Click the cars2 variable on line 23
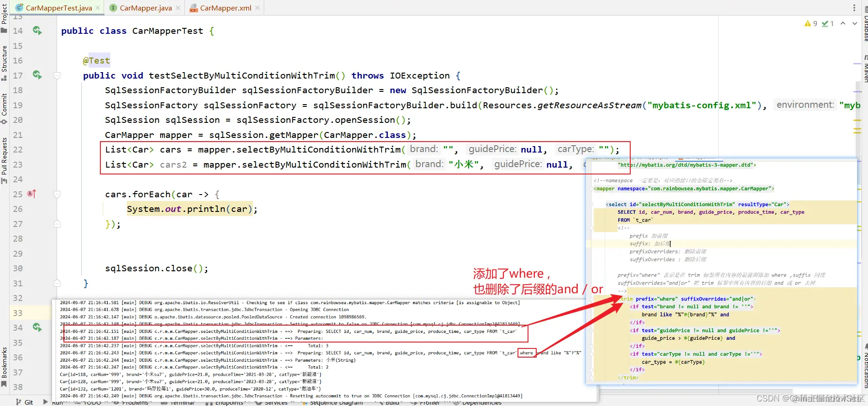 click(173, 165)
